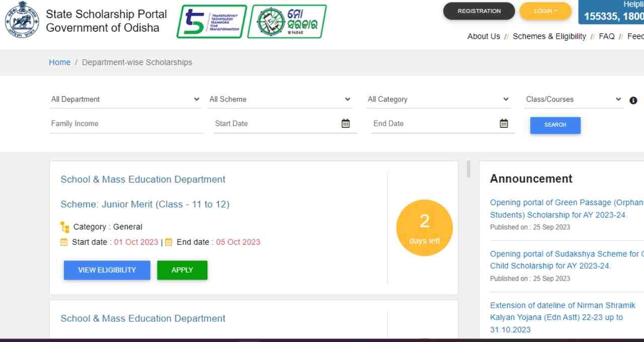Click the Family Income input field

coord(126,124)
